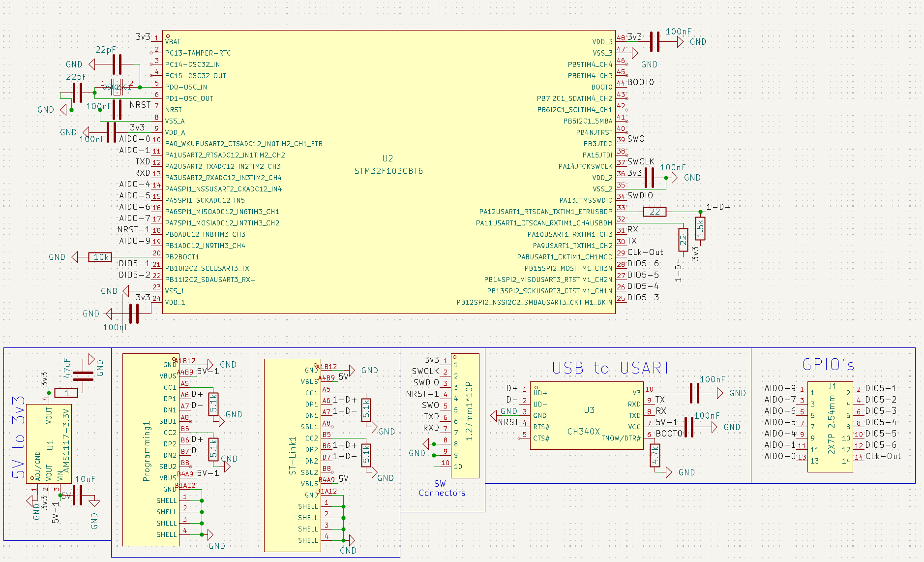Select the 10k resistor on PB2BOOT1
Viewport: 924px width, 562px height.
click(x=100, y=257)
